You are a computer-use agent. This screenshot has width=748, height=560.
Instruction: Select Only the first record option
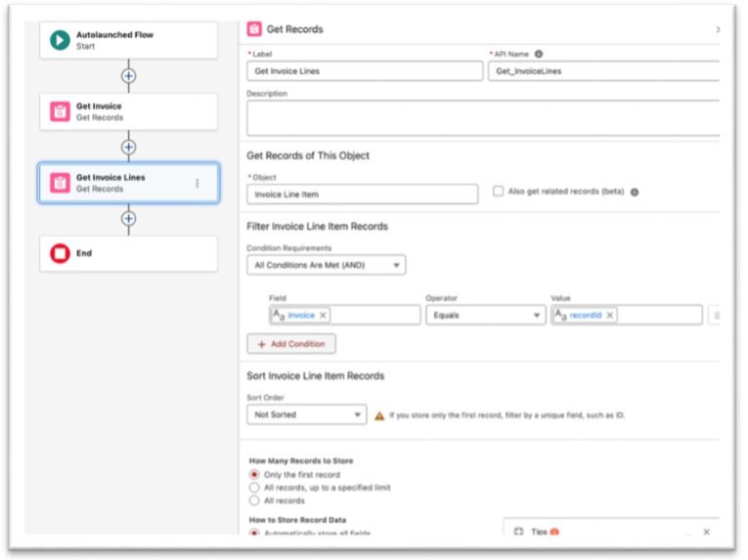click(254, 474)
